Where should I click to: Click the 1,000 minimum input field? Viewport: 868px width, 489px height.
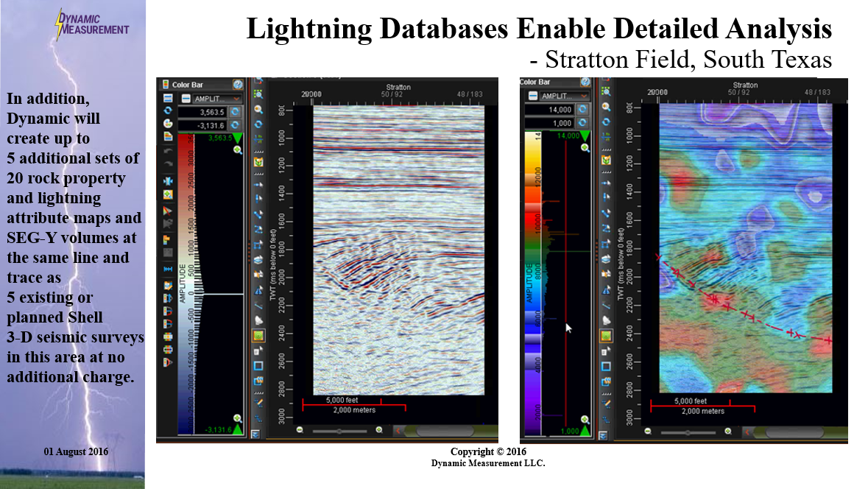click(x=550, y=124)
